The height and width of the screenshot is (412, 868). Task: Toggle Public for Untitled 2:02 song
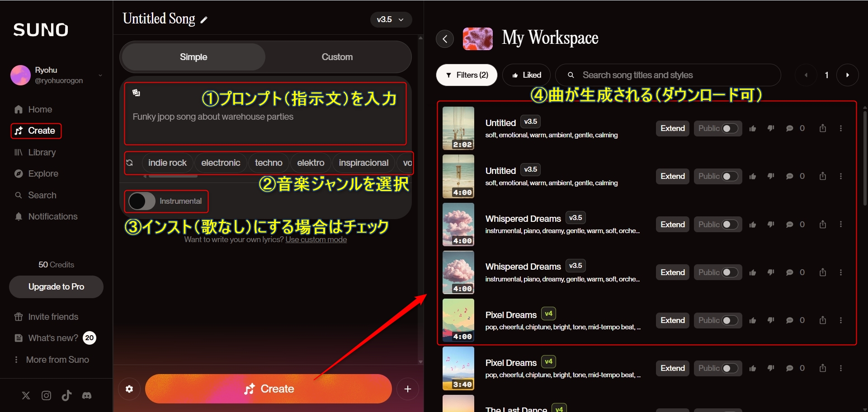click(x=730, y=128)
